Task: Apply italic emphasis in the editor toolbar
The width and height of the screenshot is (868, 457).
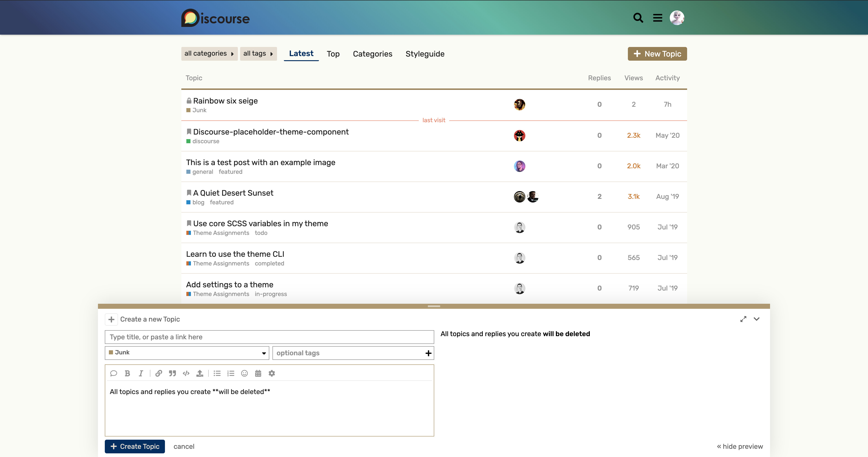Action: pyautogui.click(x=141, y=373)
